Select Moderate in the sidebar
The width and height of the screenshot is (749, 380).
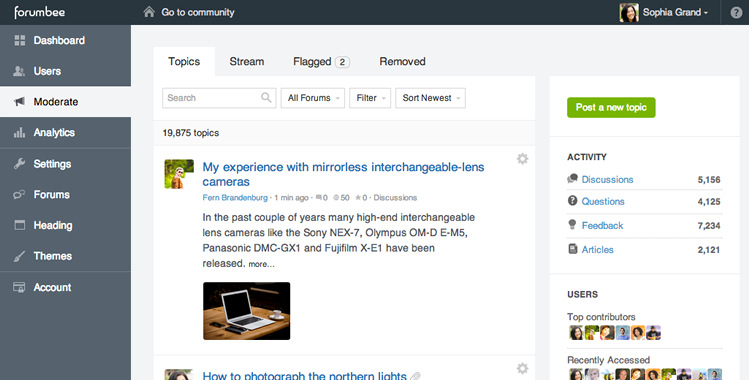[x=65, y=102]
